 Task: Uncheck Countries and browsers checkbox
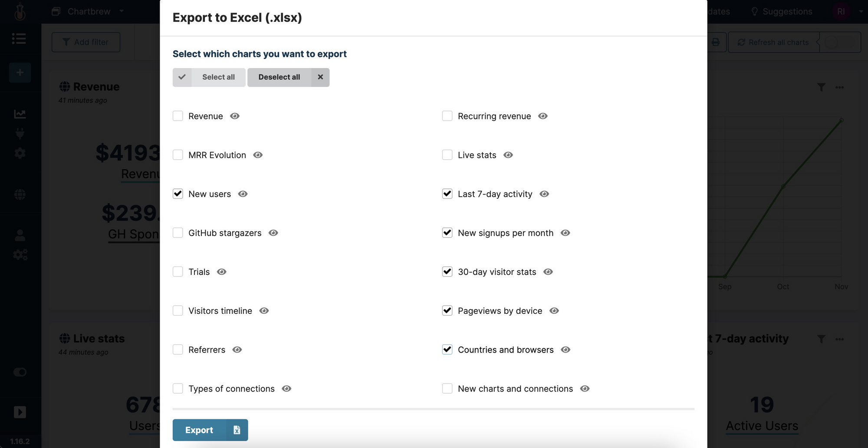(x=447, y=349)
